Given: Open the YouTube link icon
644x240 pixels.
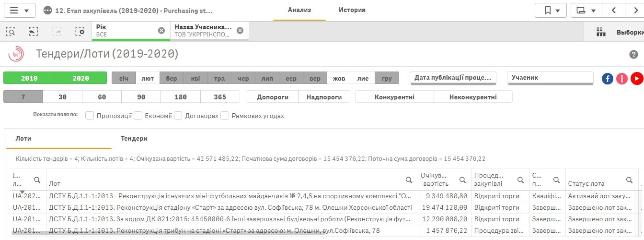Looking at the screenshot, I should click(x=637, y=78).
